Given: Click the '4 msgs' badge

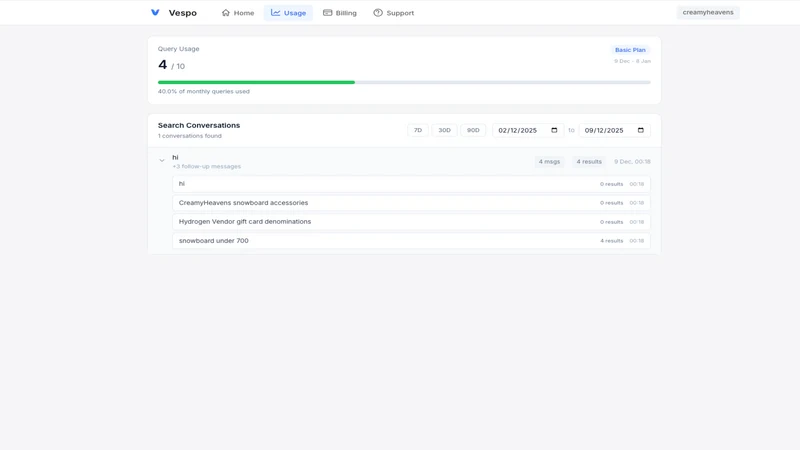Looking at the screenshot, I should tap(549, 162).
